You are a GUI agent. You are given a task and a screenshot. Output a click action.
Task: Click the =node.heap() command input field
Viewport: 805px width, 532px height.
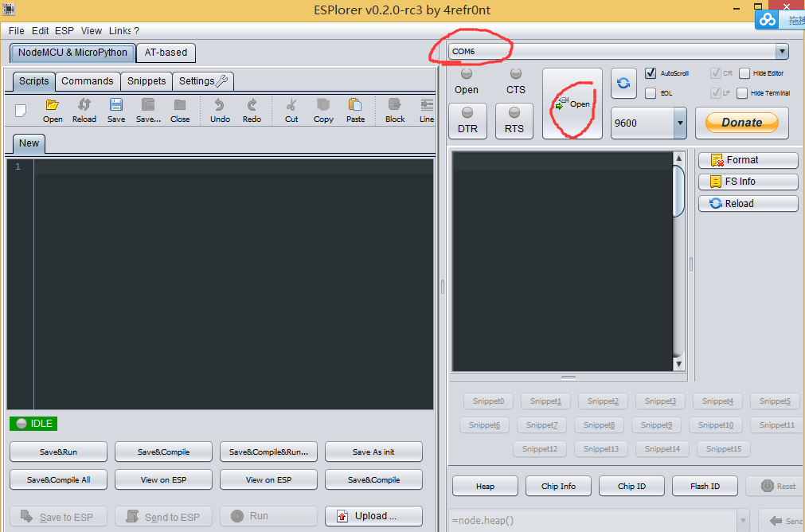(x=592, y=520)
